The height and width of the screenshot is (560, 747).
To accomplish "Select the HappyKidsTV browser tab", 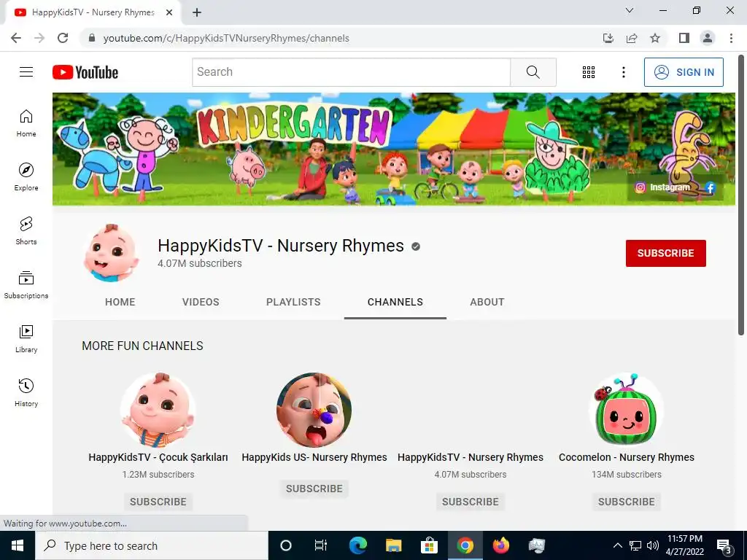I will tap(93, 12).
